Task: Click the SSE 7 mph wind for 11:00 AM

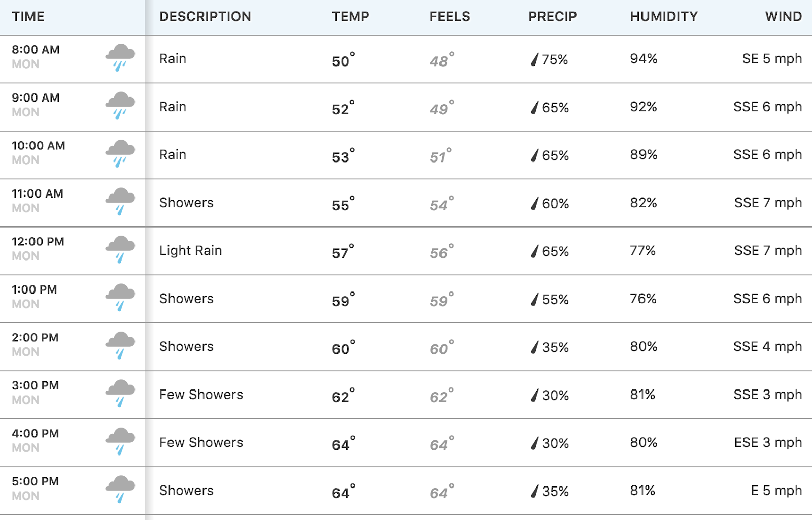Action: (768, 203)
